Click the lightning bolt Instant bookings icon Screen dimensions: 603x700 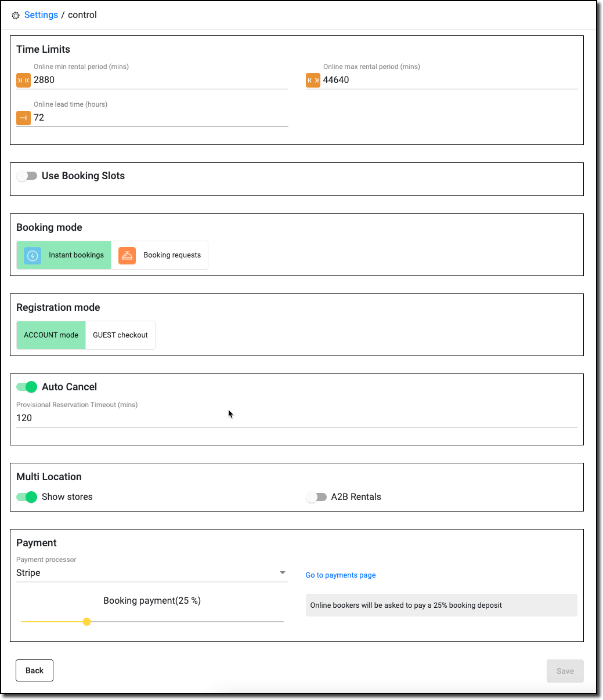coord(32,255)
